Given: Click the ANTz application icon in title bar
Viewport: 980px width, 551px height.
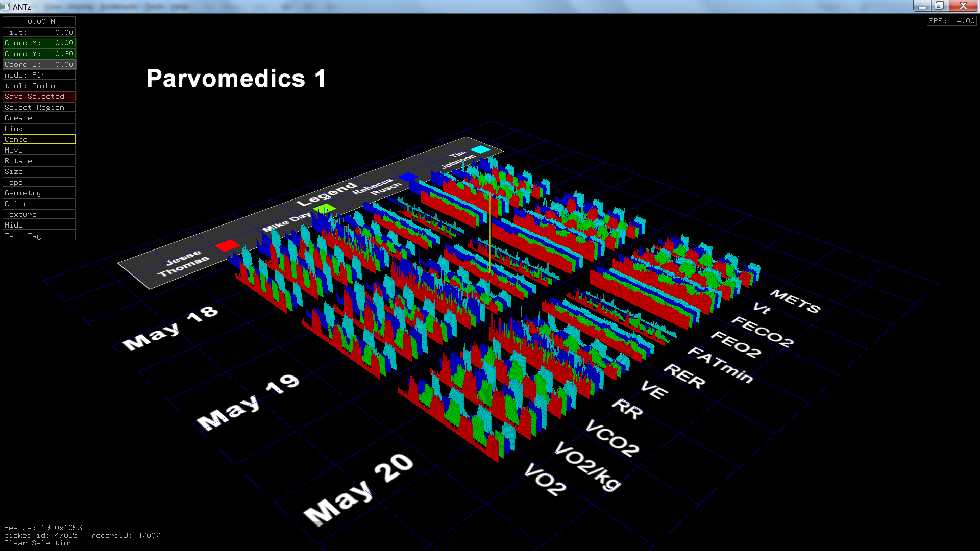Looking at the screenshot, I should 6,6.
